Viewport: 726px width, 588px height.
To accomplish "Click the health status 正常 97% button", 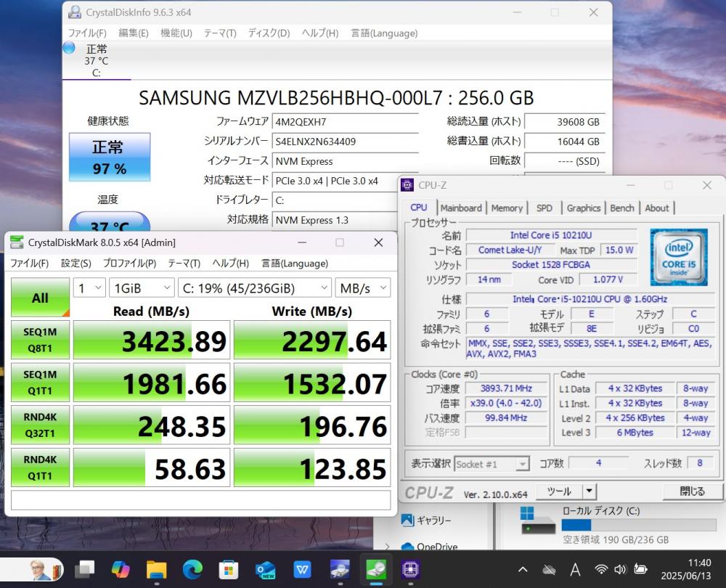I will pos(110,157).
